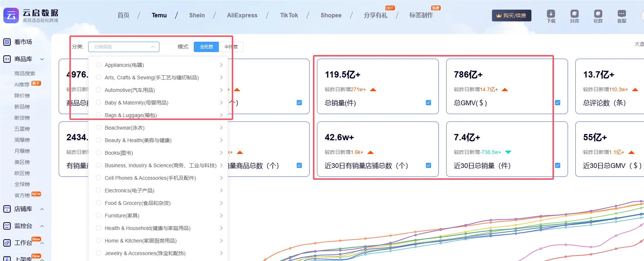The image size is (644, 261).
Task: Expand the 监控台 sidebar section chevron
Action: click(42, 226)
